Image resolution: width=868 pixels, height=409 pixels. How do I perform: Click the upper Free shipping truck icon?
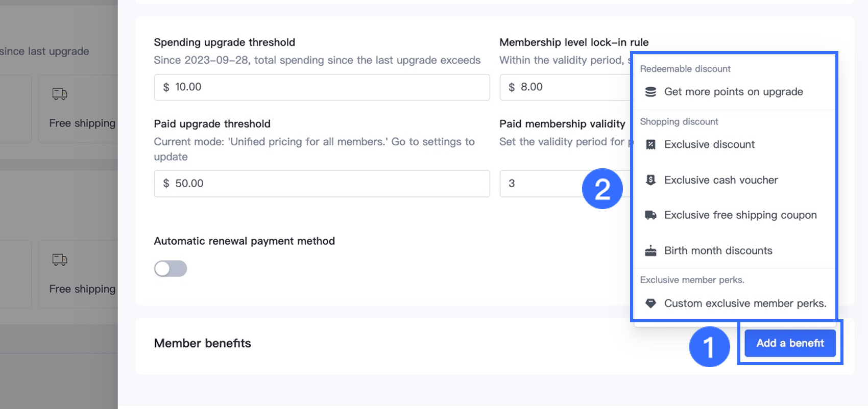coord(60,94)
